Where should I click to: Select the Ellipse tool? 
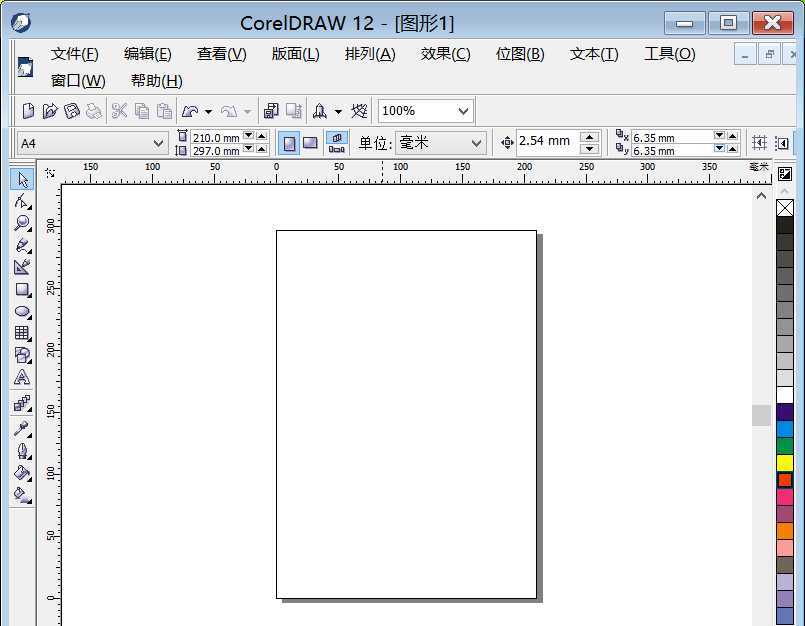(x=22, y=312)
